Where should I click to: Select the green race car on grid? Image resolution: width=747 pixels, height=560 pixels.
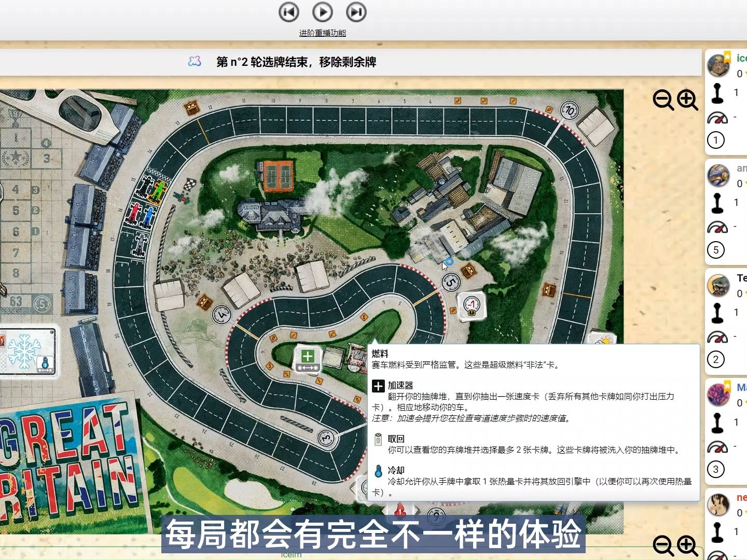coord(158,191)
